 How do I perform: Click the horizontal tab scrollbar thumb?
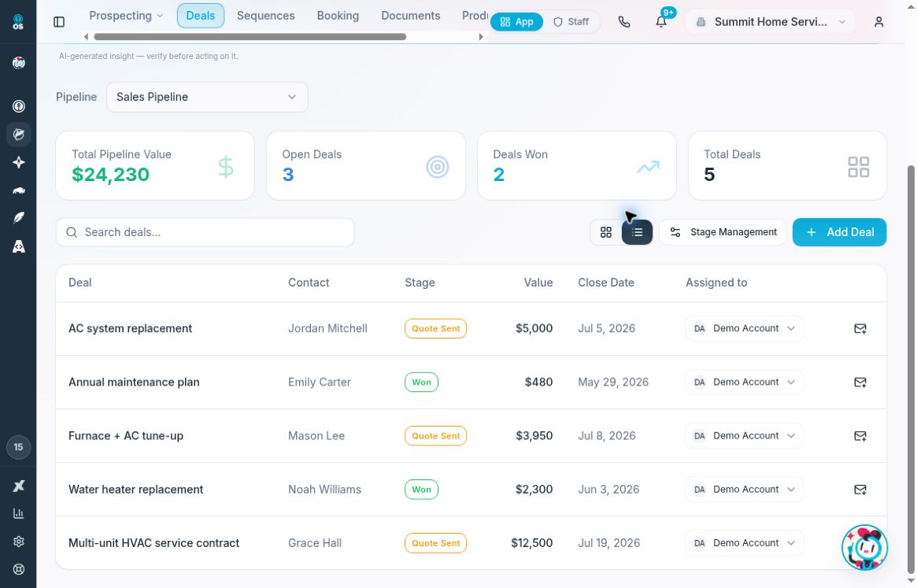250,37
